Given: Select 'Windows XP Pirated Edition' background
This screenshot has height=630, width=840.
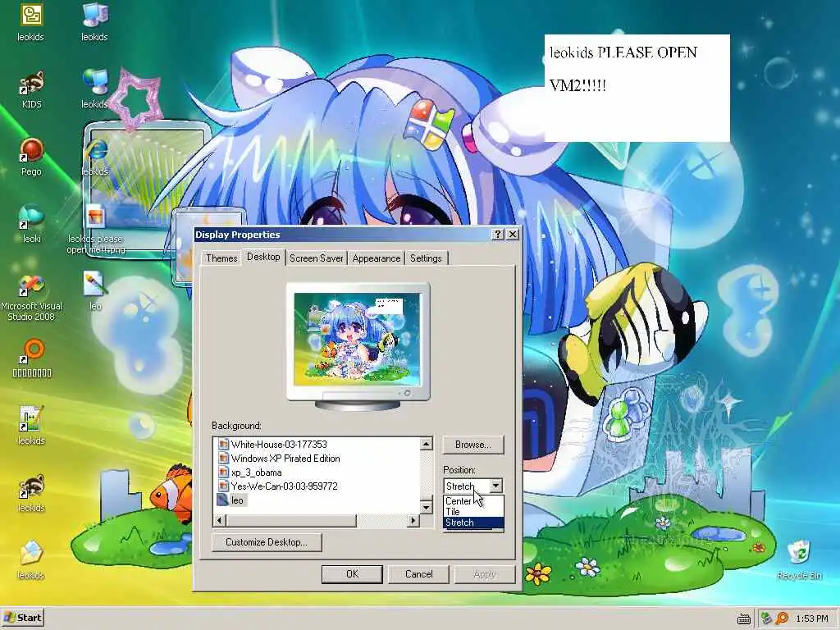Looking at the screenshot, I should [x=285, y=458].
